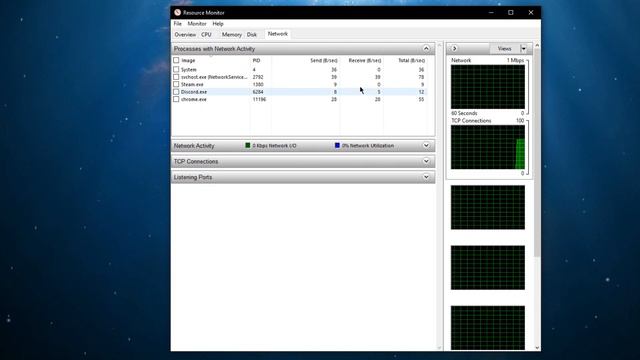This screenshot has height=360, width=640.
Task: Select the Discord.exe process name
Action: (x=194, y=92)
